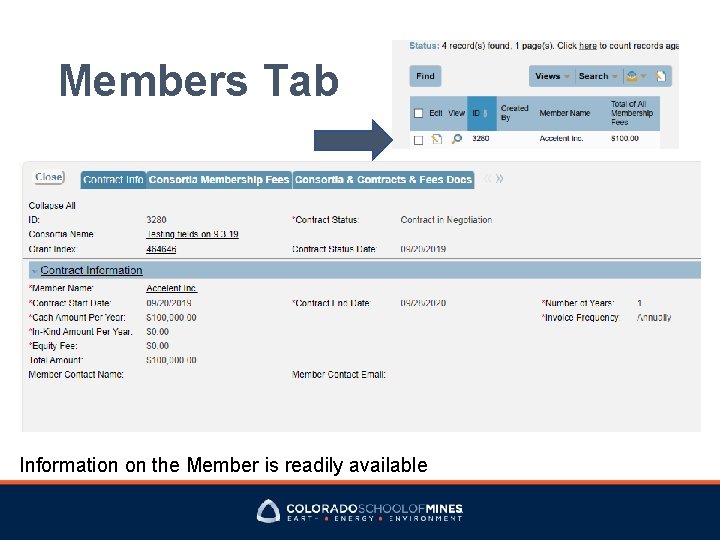This screenshot has height=540, width=720.
Task: Open the Consortia Membership Fees tab
Action: [x=219, y=180]
